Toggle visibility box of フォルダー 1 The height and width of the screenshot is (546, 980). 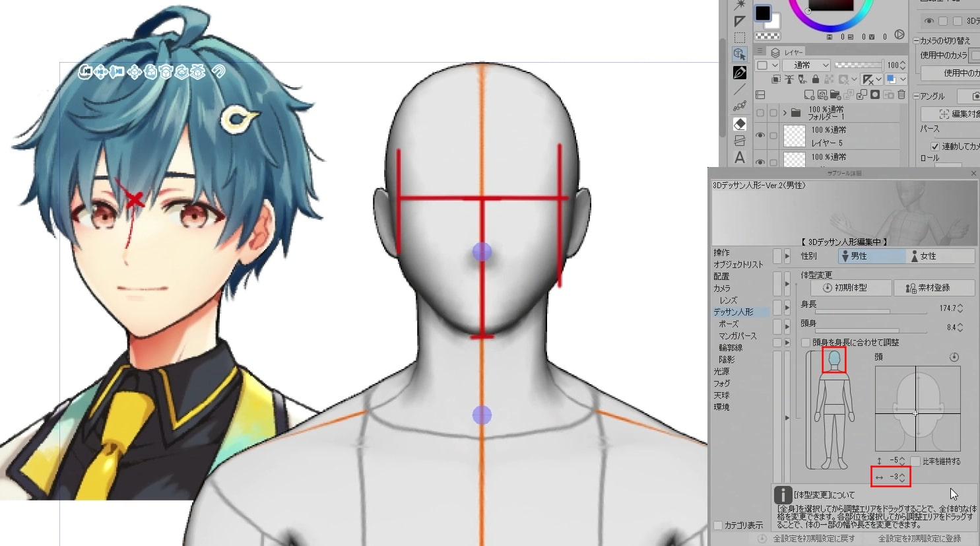tap(760, 113)
